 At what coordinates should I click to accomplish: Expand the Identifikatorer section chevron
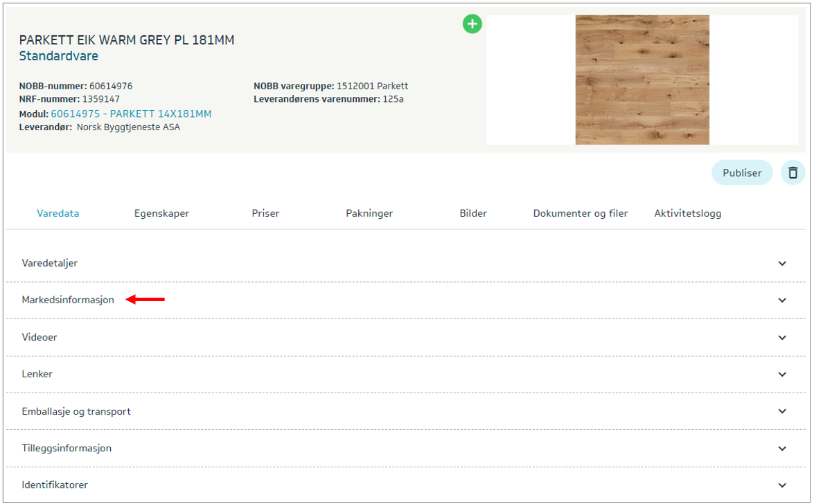point(782,485)
